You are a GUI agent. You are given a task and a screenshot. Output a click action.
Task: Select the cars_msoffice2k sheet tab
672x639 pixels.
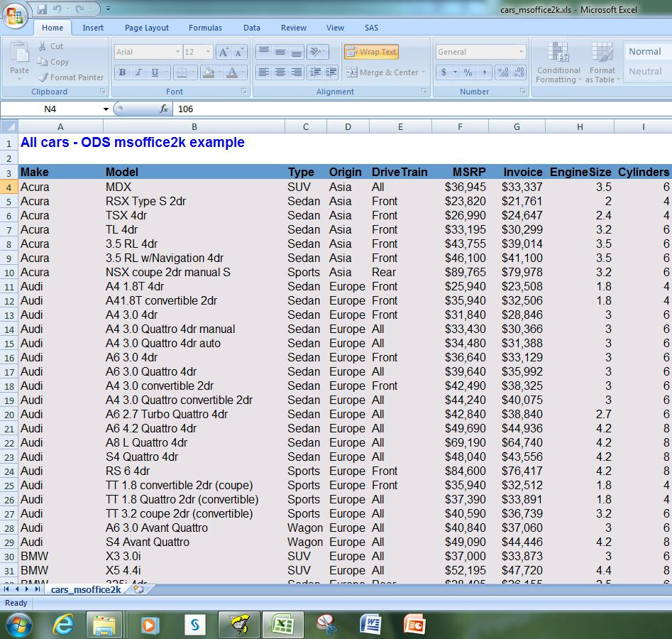pyautogui.click(x=85, y=589)
